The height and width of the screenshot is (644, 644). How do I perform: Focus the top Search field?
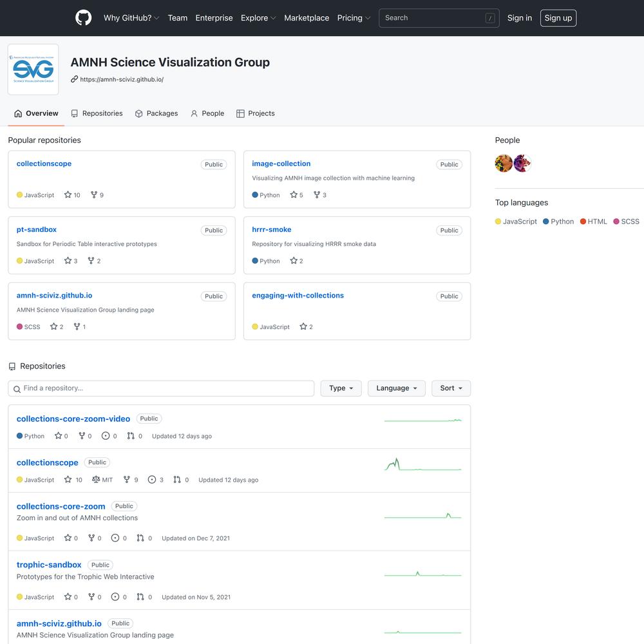(439, 18)
